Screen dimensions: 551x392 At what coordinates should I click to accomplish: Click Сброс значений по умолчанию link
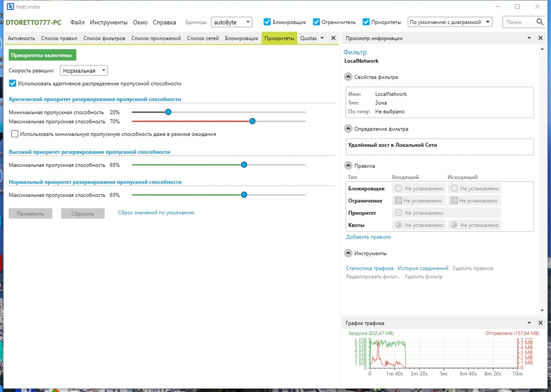click(x=156, y=213)
